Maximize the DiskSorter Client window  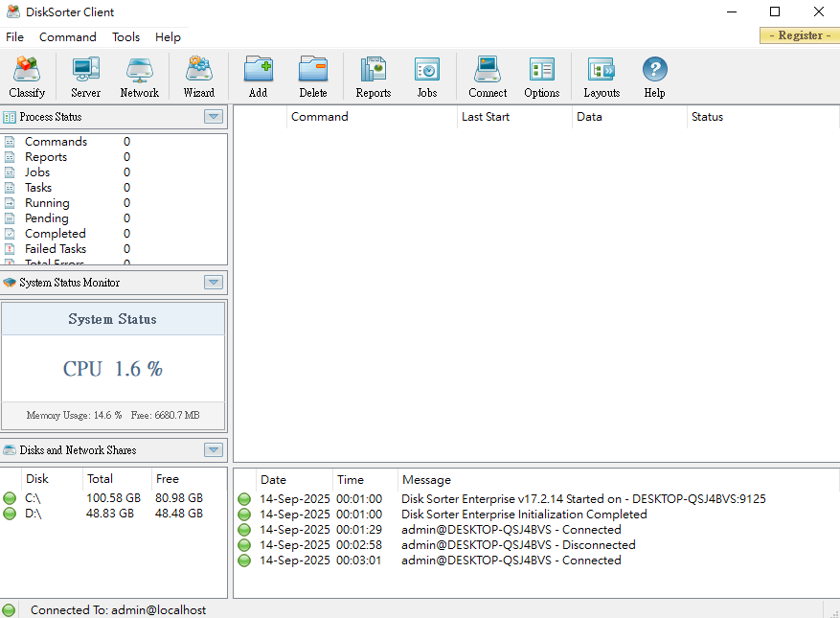pyautogui.click(x=775, y=11)
